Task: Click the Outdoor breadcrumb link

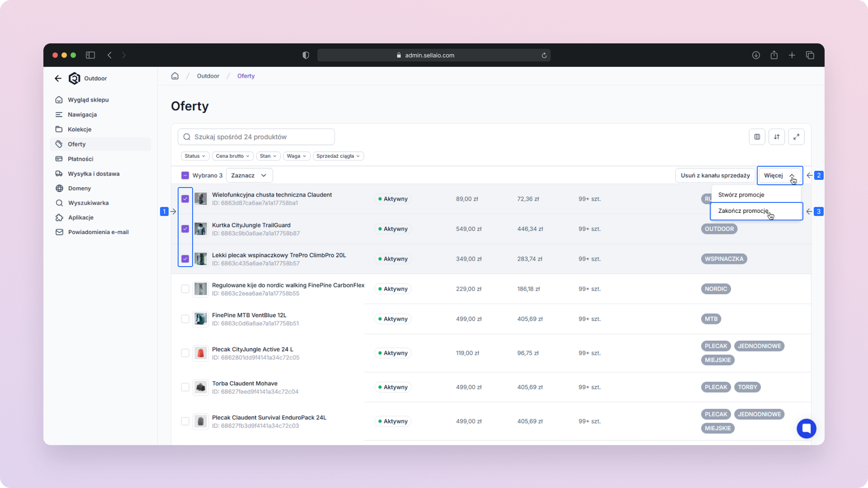Action: point(208,76)
